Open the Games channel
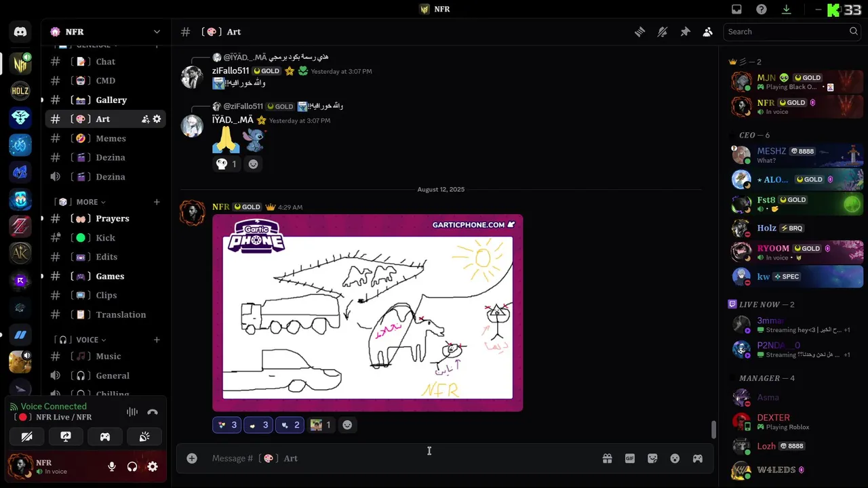The height and width of the screenshot is (488, 868). point(105,276)
